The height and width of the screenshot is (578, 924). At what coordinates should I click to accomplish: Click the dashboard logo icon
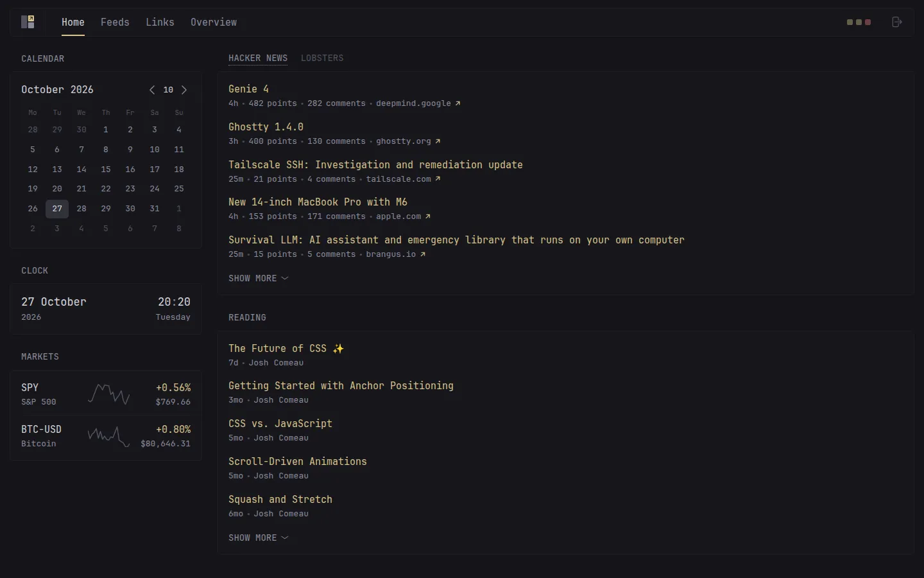(x=28, y=22)
